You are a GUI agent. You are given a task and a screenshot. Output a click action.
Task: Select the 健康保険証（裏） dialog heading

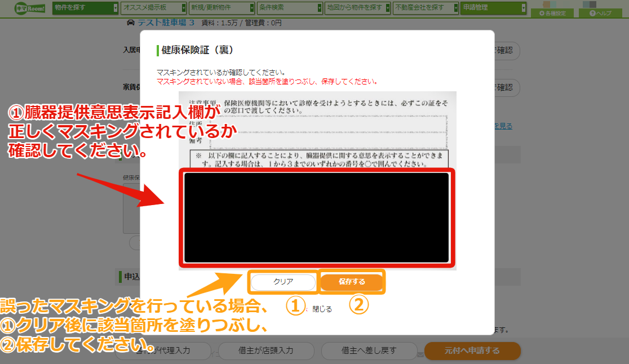click(x=197, y=50)
